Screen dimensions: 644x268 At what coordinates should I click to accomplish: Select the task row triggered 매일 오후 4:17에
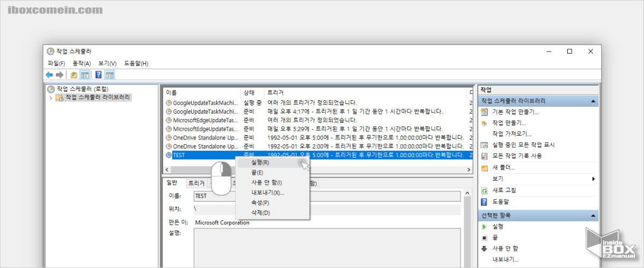pyautogui.click(x=318, y=111)
